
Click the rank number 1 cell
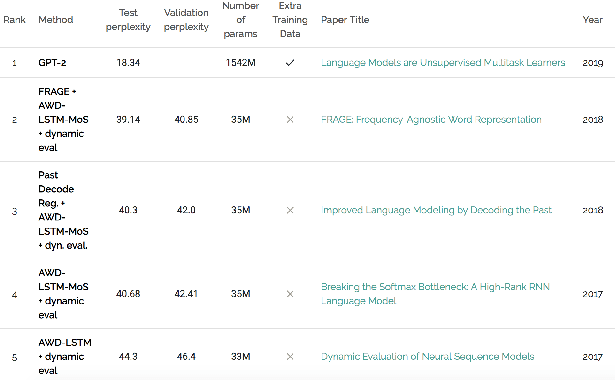point(15,63)
